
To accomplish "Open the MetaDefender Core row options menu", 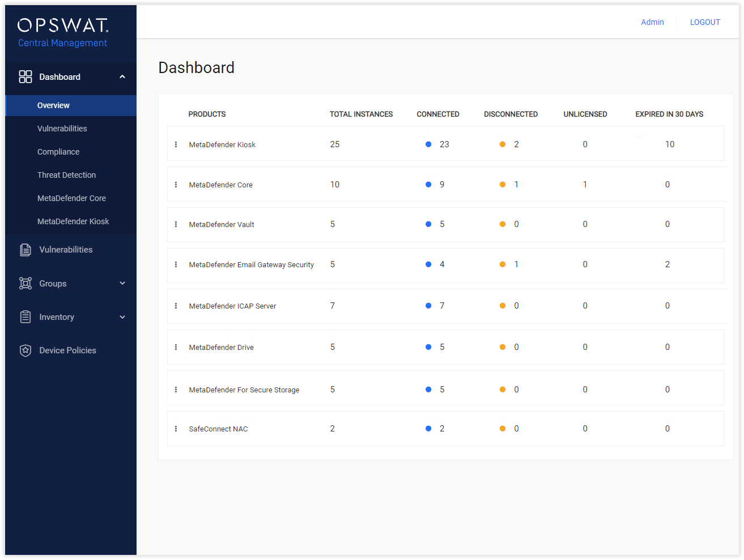I will coord(176,185).
